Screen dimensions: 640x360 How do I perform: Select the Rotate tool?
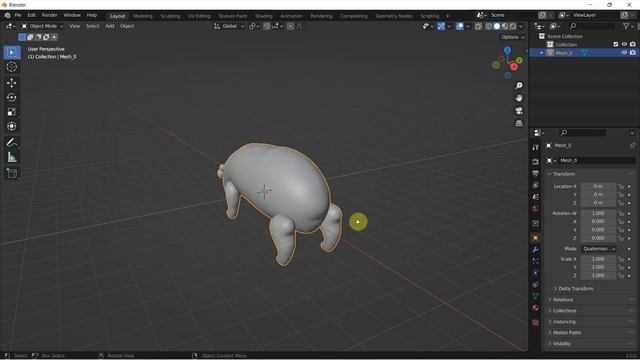[x=11, y=98]
